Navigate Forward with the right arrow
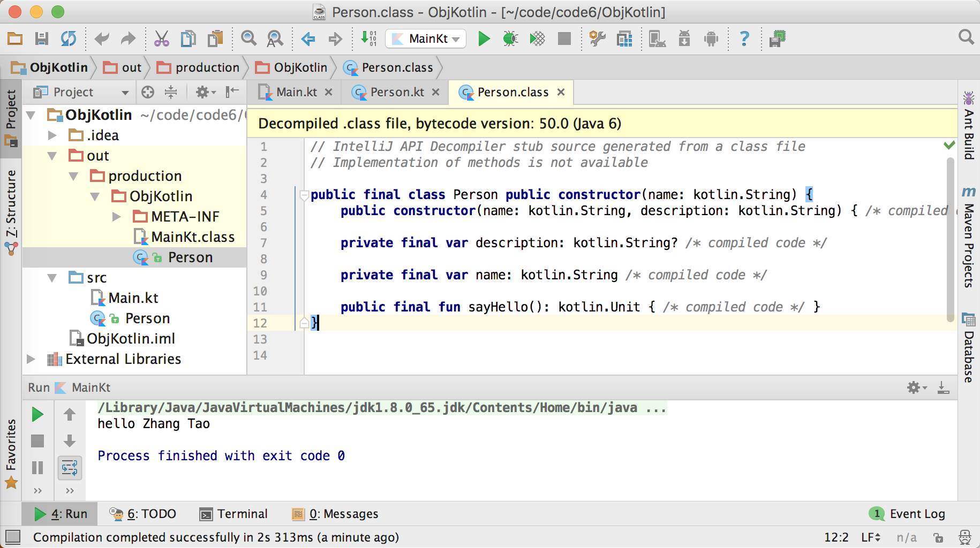980x548 pixels. (x=335, y=39)
